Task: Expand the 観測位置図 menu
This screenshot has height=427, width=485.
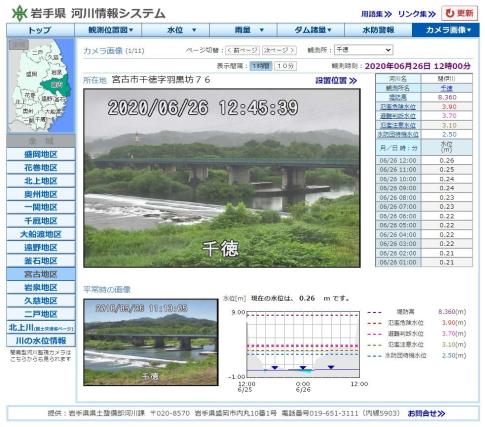Action: coord(108,30)
